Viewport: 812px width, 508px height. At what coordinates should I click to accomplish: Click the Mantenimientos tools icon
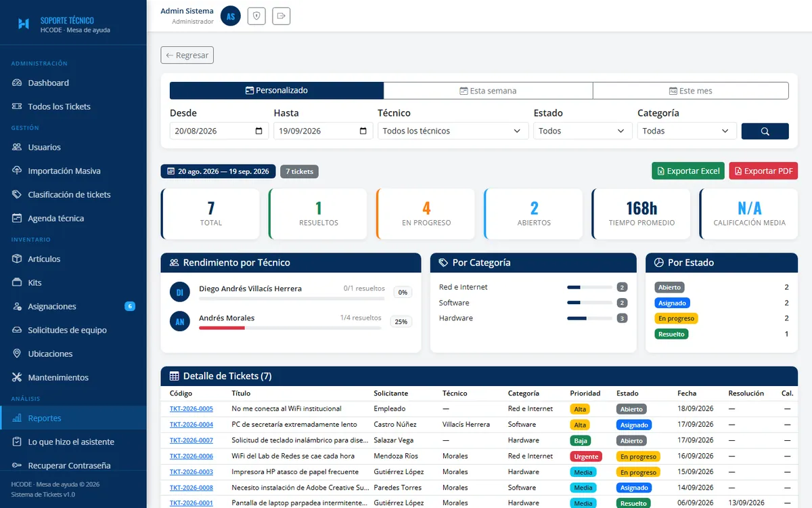coord(17,377)
